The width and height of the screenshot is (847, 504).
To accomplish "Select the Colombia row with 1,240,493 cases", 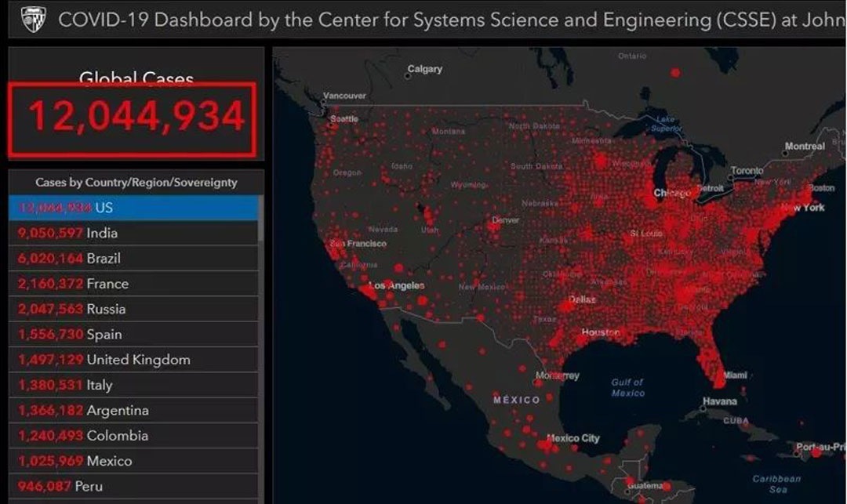I will coord(133,436).
